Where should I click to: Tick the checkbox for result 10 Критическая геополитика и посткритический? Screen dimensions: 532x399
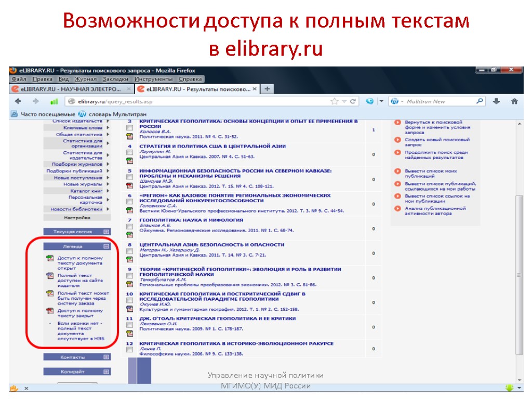129,300
